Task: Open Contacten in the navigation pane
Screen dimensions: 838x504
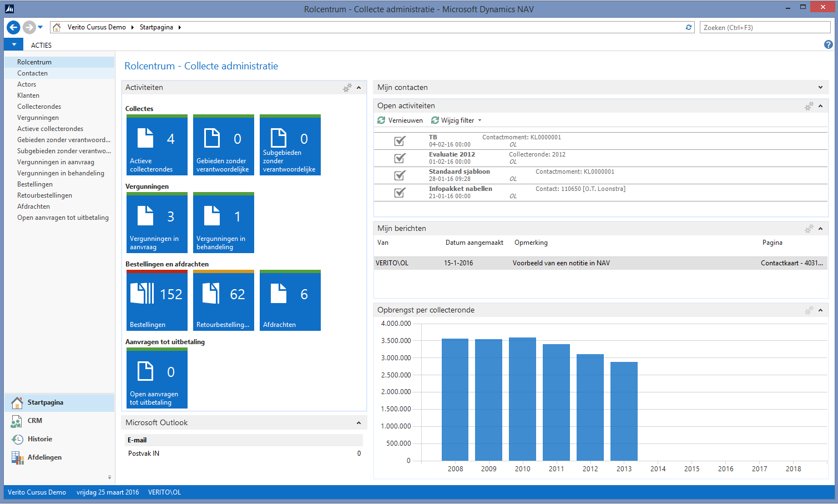Action: click(59, 73)
